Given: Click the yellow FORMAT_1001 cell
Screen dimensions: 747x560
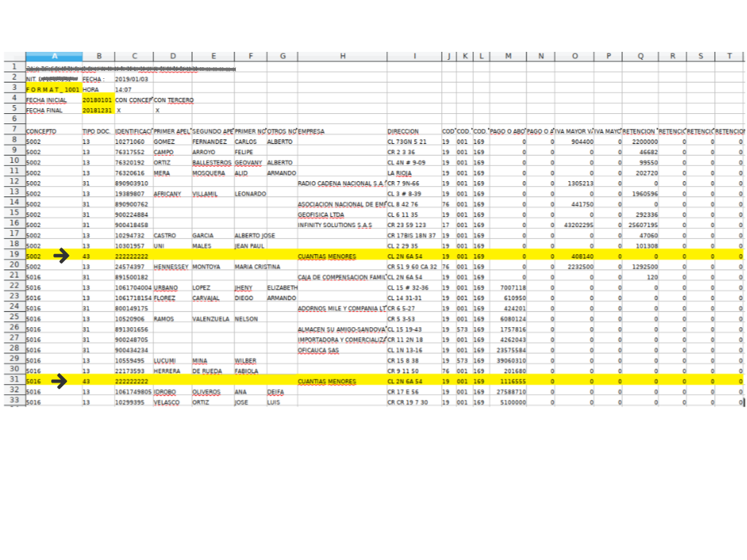Looking at the screenshot, I should pos(53,89).
